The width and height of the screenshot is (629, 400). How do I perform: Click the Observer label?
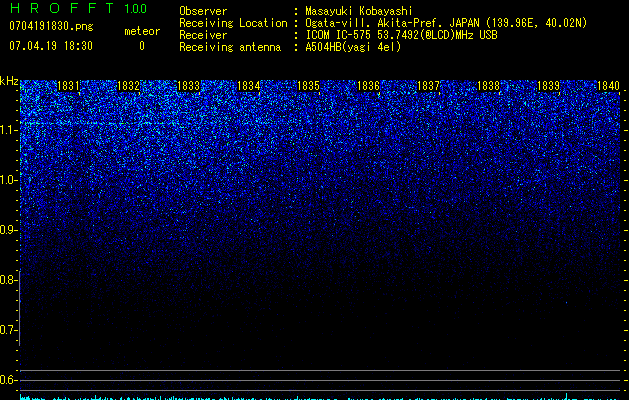pos(203,11)
